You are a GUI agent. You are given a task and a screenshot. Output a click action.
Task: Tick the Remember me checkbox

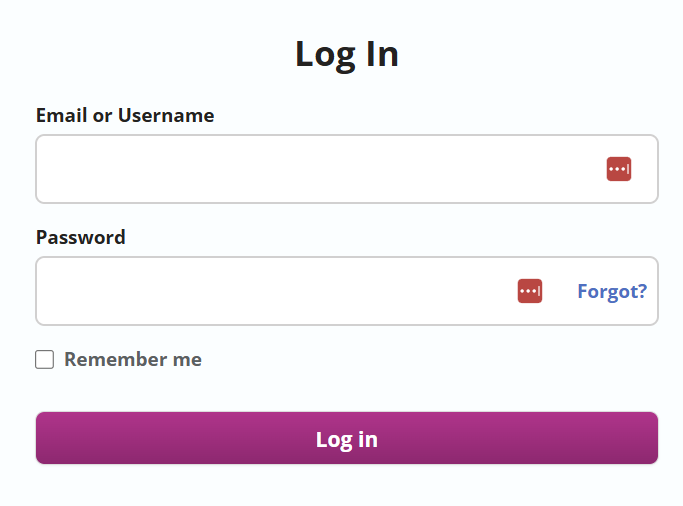[44, 360]
